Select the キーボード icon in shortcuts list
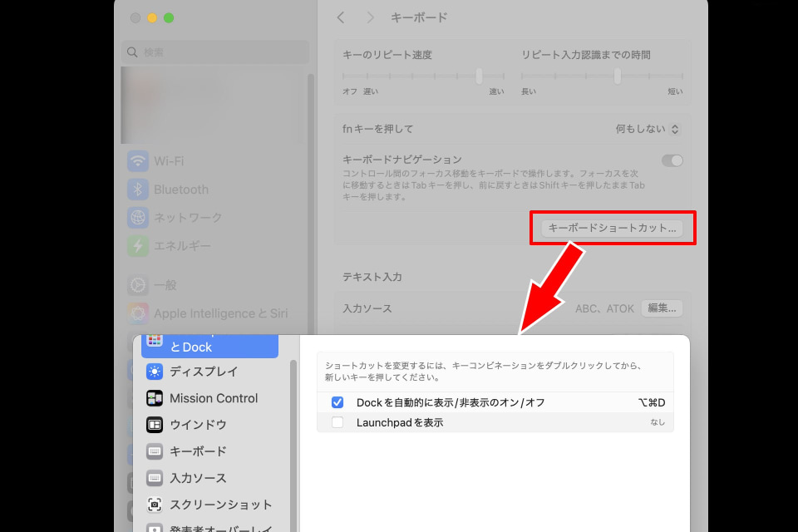This screenshot has height=532, width=798. [x=155, y=451]
